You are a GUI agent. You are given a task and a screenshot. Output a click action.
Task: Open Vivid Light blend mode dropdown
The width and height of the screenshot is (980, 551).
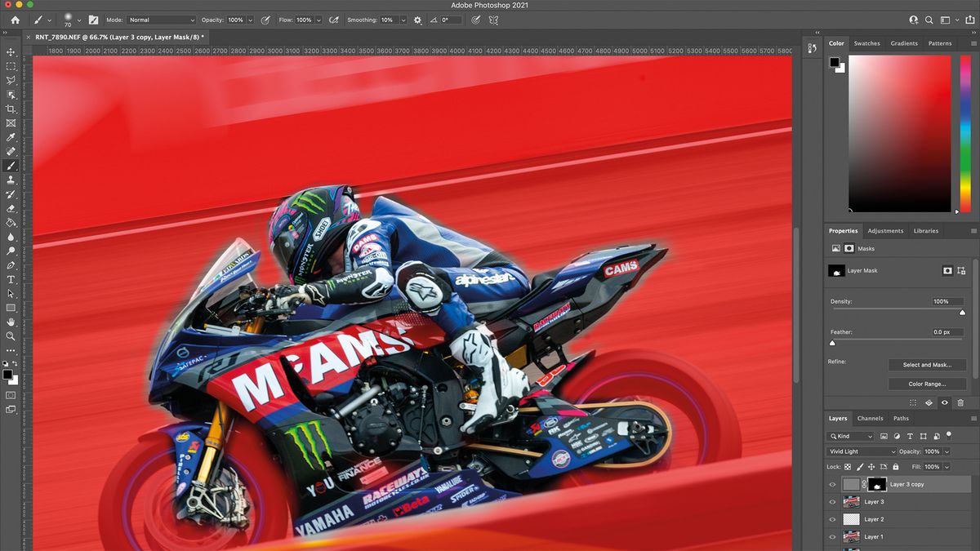click(861, 451)
